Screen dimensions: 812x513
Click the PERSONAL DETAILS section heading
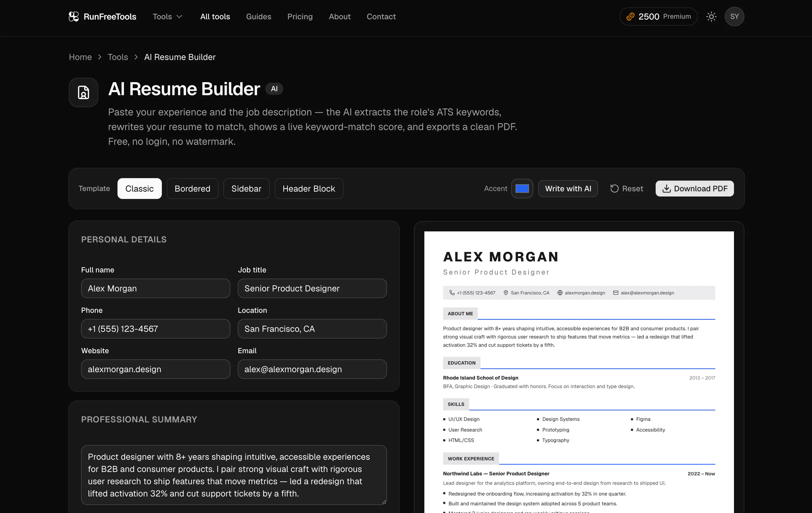click(x=124, y=239)
